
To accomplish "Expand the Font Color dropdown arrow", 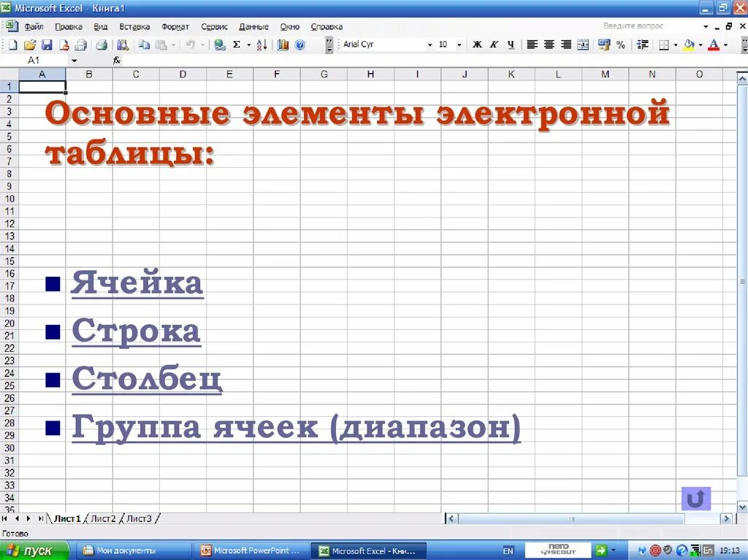I will (x=725, y=45).
